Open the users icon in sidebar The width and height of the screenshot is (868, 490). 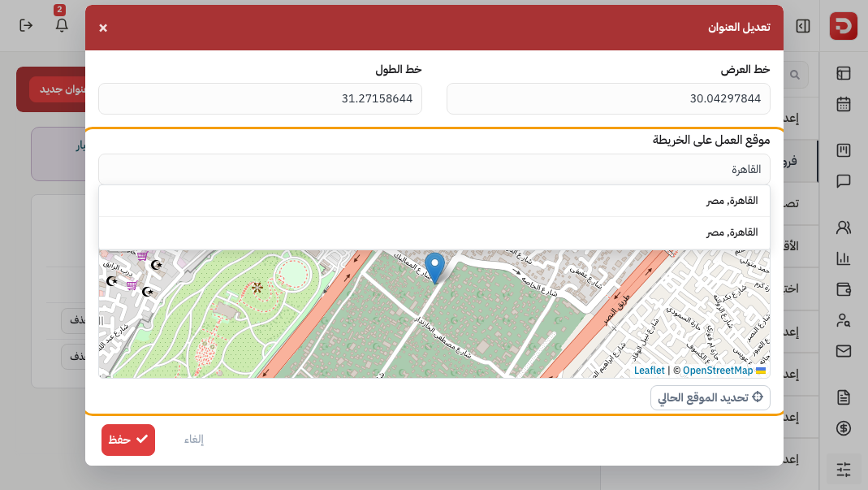click(x=843, y=228)
